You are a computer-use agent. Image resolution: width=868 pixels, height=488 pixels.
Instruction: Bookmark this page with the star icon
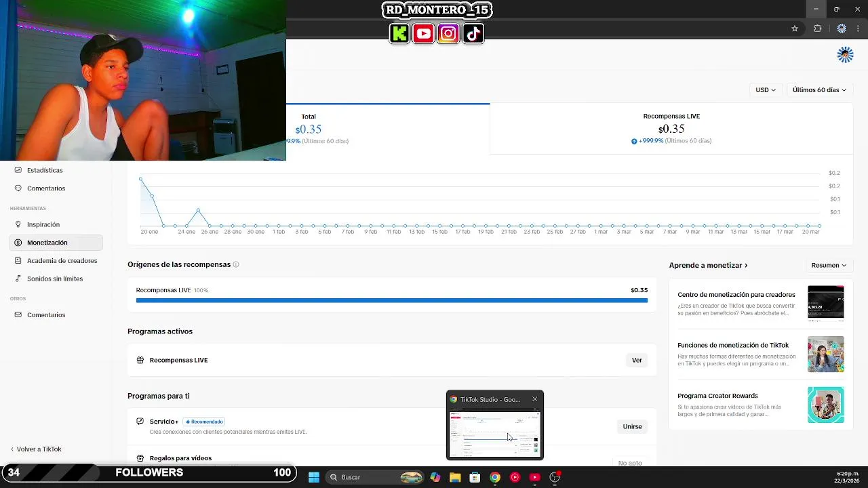click(795, 28)
